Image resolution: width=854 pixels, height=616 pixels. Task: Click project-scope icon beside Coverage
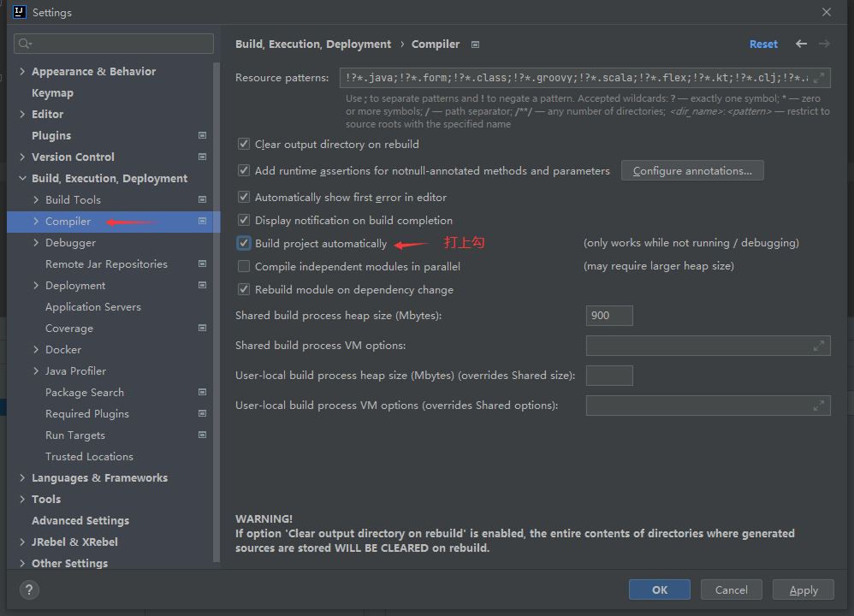pos(202,328)
